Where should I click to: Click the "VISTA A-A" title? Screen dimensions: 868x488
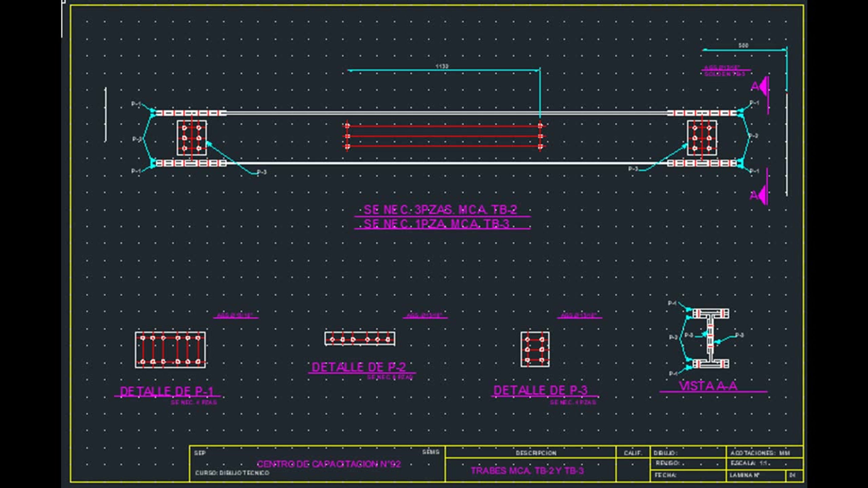pyautogui.click(x=708, y=385)
